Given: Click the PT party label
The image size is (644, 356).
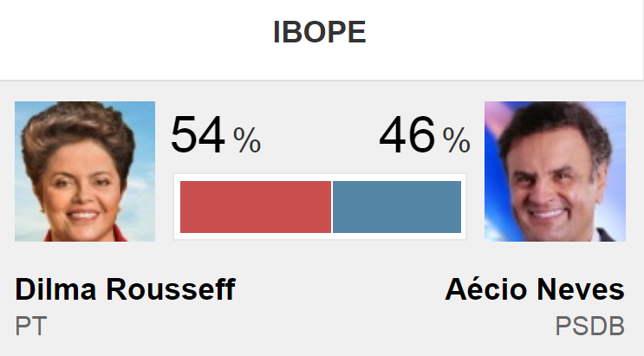Looking at the screenshot, I should [30, 327].
